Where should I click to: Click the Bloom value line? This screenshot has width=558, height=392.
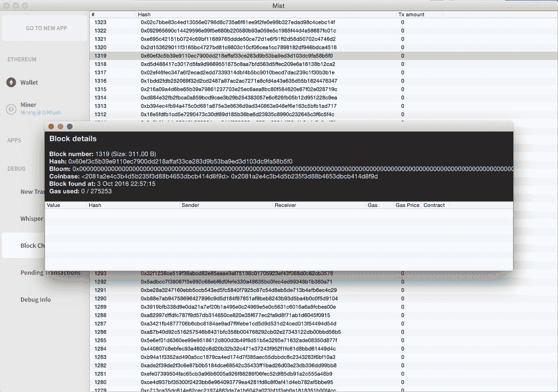tap(281, 169)
